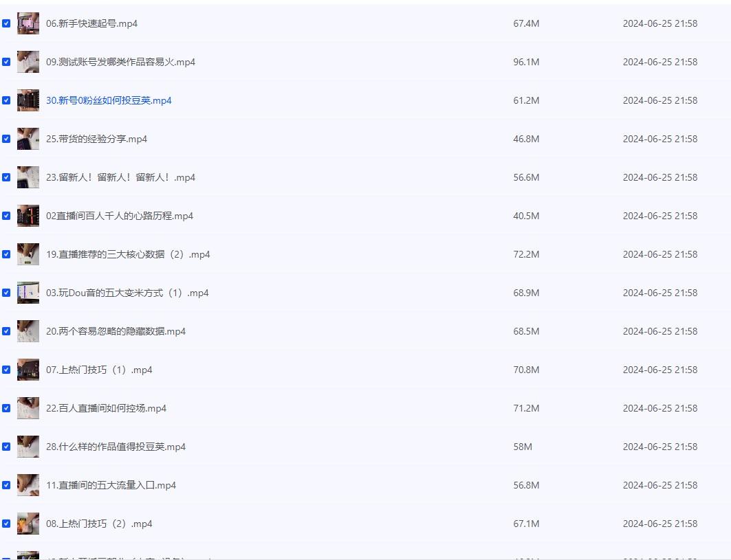Toggle the checkbox for 19.直播推荐的三大核心数据（2）.mp4

click(x=6, y=254)
